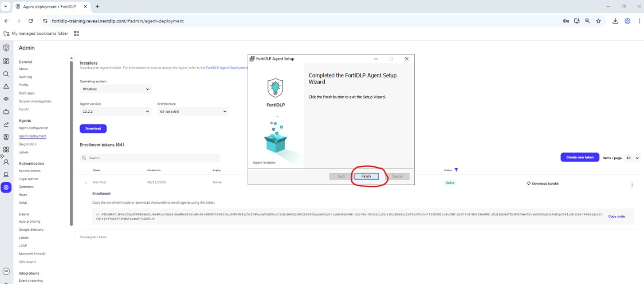Viewport: 644px width, 284px height.
Task: Open the dashboard grid icon in the left rail
Action: (6, 61)
